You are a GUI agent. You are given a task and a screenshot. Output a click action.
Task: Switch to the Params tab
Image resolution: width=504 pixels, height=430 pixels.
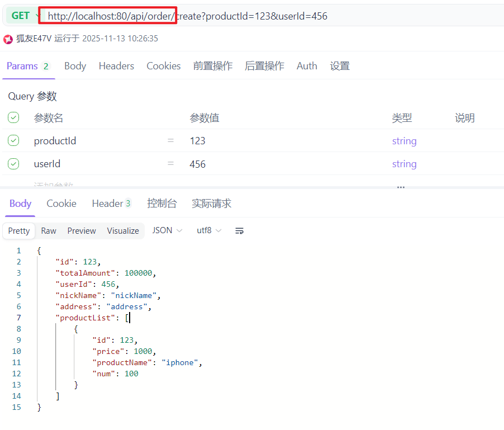(x=27, y=66)
